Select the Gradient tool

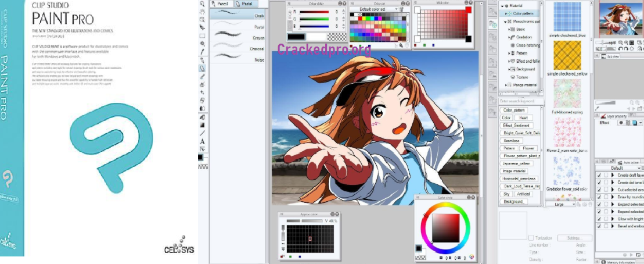click(202, 125)
